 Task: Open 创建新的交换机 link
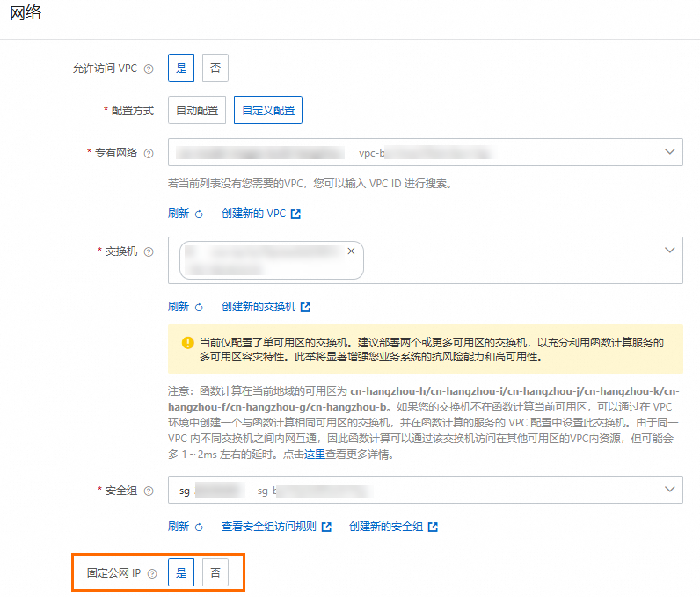(x=259, y=307)
